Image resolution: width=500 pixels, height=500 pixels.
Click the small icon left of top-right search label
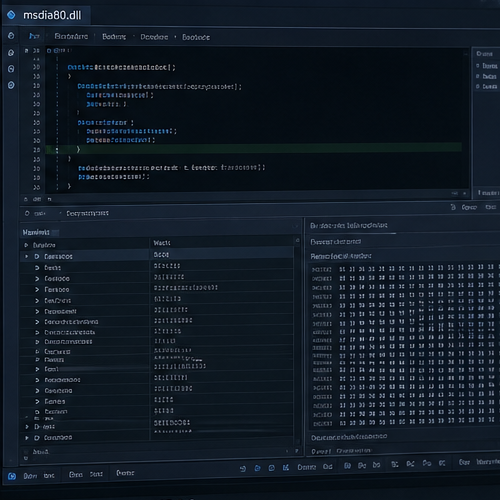click(453, 207)
